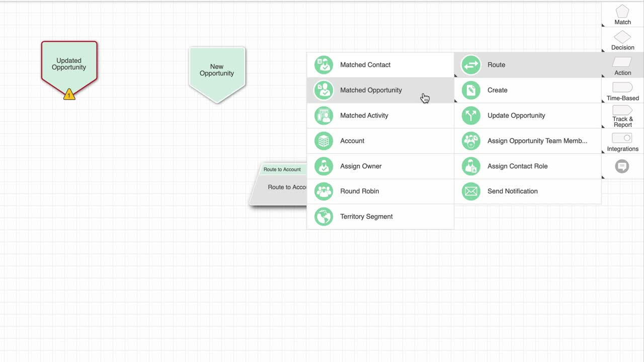Click the warning badge on Updated Opportunity
Viewport: 644px width, 362px height.
click(69, 94)
